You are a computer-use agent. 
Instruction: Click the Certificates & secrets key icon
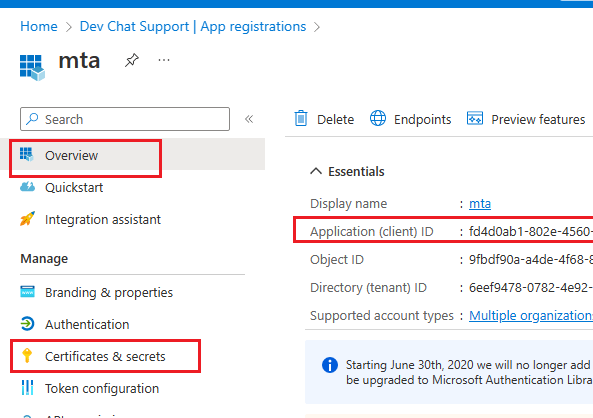click(x=27, y=356)
